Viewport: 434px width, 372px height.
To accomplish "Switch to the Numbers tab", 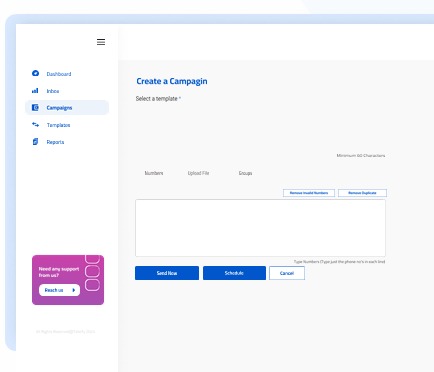I will pos(154,173).
